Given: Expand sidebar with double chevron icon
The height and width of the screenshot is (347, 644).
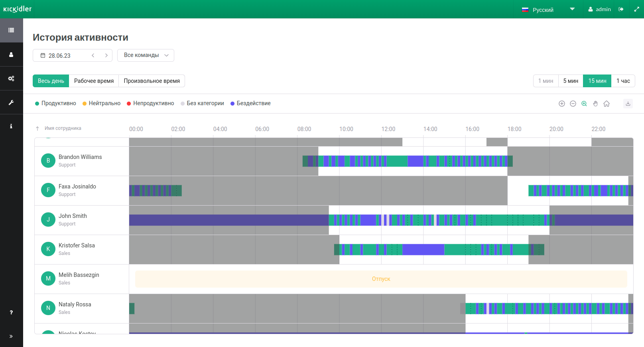Looking at the screenshot, I should [11, 336].
